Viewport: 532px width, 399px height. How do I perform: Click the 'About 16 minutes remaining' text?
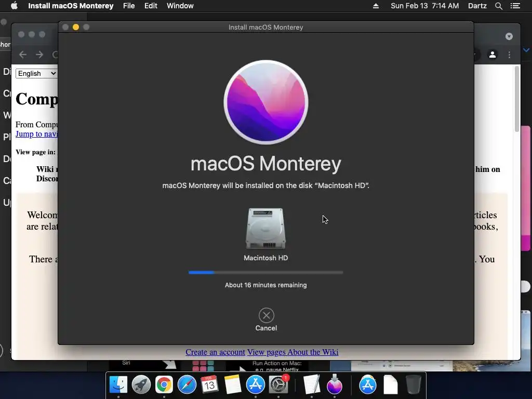click(x=265, y=285)
